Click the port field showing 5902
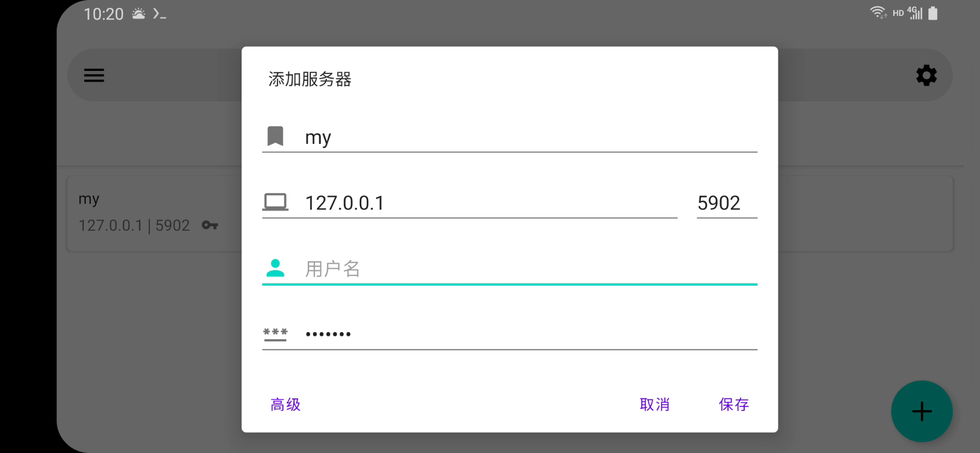 pyautogui.click(x=726, y=203)
